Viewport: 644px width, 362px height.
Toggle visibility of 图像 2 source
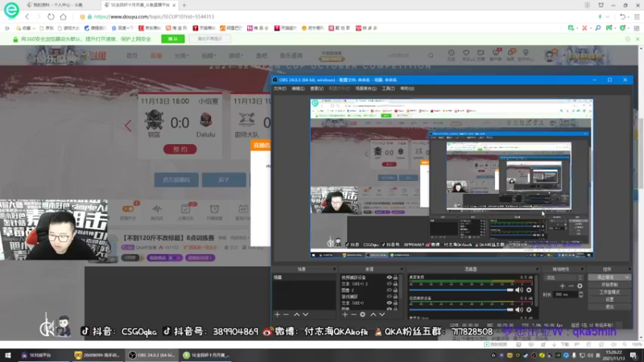click(389, 290)
